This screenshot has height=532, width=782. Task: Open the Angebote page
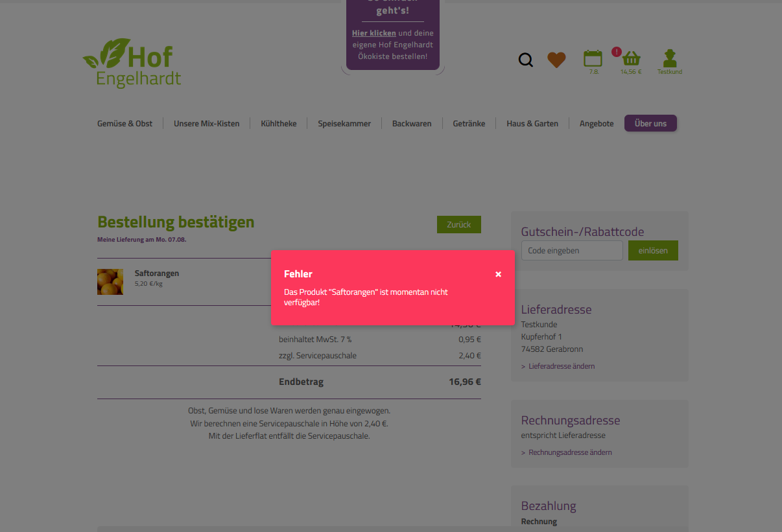click(x=597, y=124)
